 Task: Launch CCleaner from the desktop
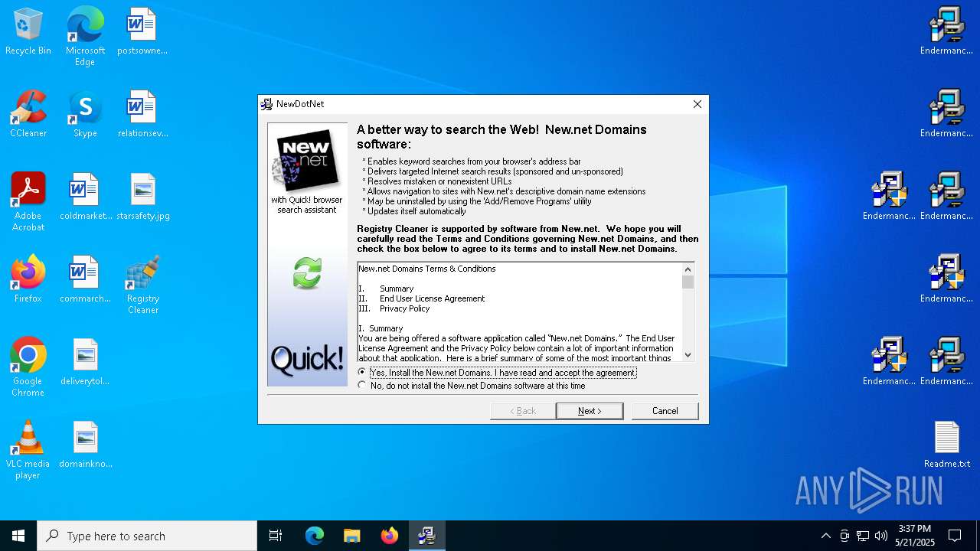[x=28, y=114]
